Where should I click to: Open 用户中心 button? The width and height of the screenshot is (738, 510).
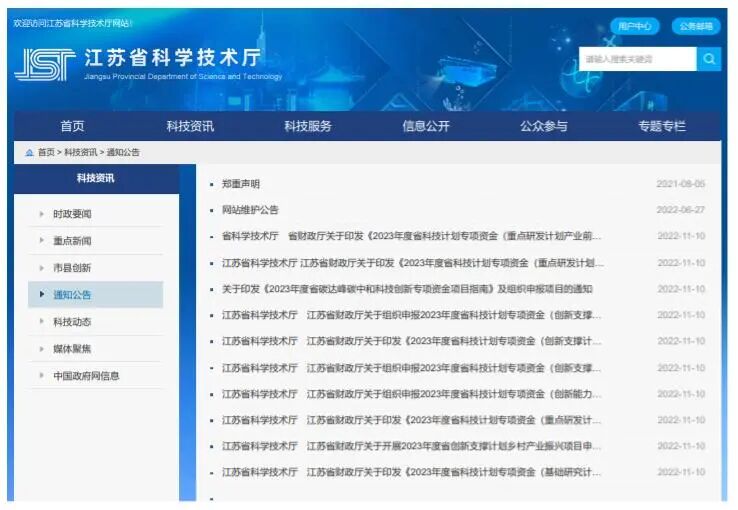coord(634,26)
